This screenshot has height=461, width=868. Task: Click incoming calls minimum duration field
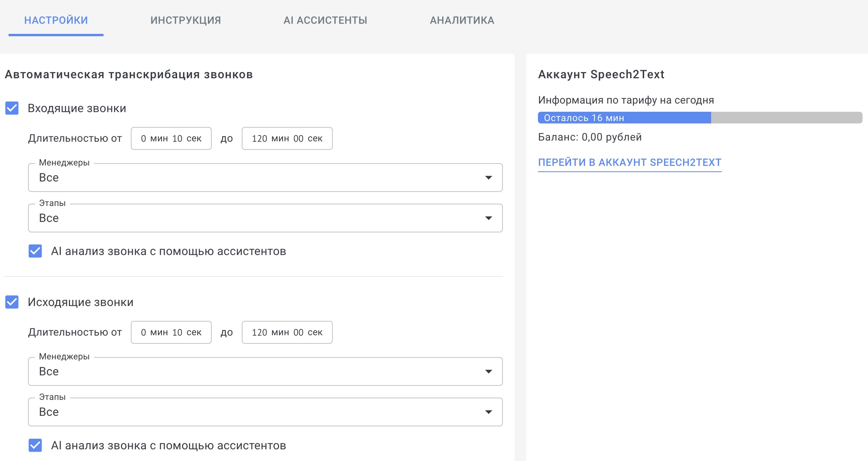pyautogui.click(x=171, y=139)
